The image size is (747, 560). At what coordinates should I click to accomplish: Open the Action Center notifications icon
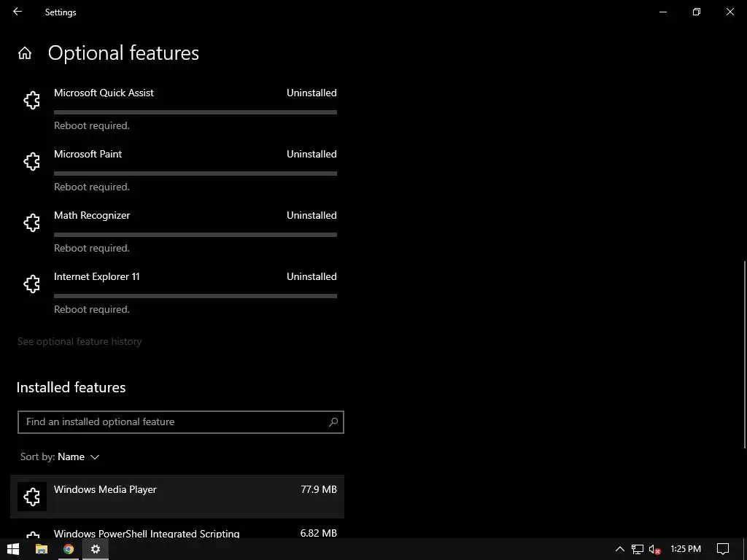pos(723,549)
